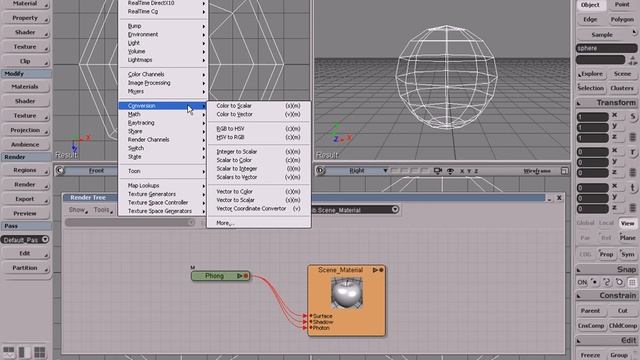Click the r rotate transform icon

point(633,152)
